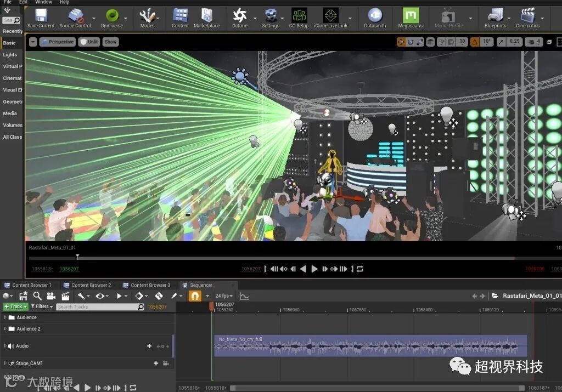
Task: Select the rotate gizmo mode in viewport
Action: pyautogui.click(x=411, y=42)
